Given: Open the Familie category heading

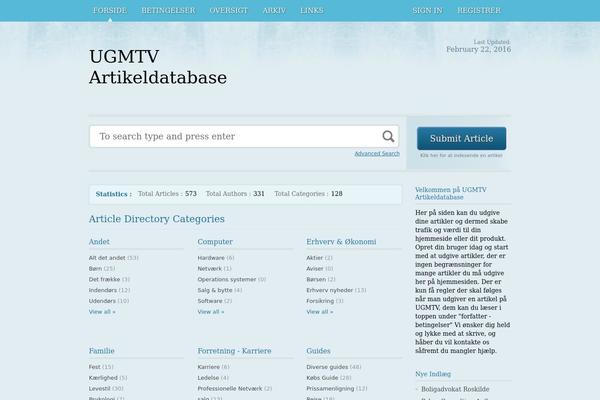Looking at the screenshot, I should 102,351.
